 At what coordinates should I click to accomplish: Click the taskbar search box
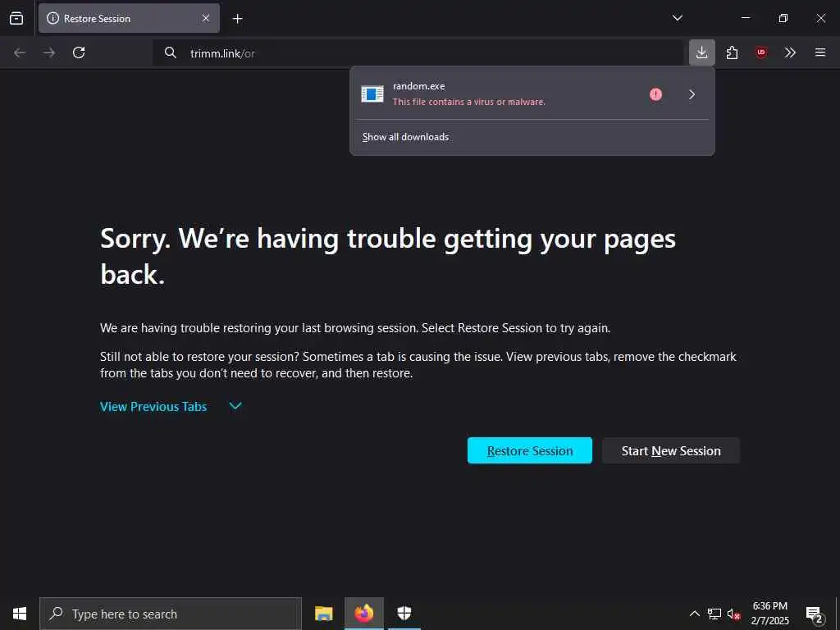click(171, 614)
